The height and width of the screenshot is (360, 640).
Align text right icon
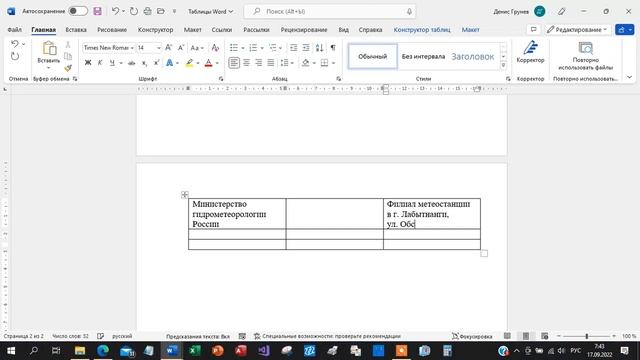258,63
